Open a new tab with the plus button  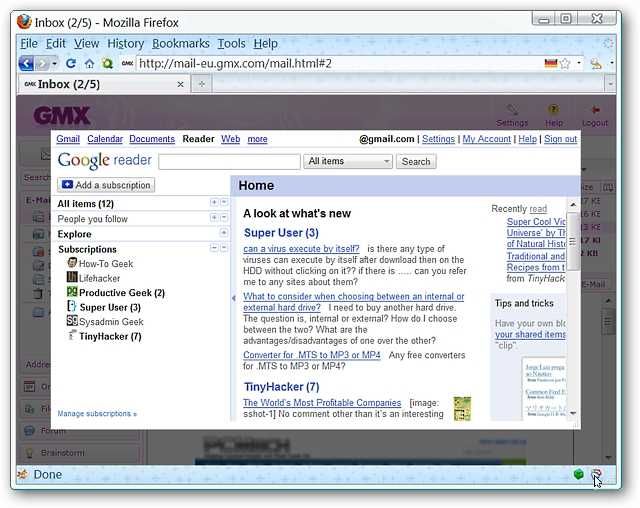pyautogui.click(x=202, y=84)
